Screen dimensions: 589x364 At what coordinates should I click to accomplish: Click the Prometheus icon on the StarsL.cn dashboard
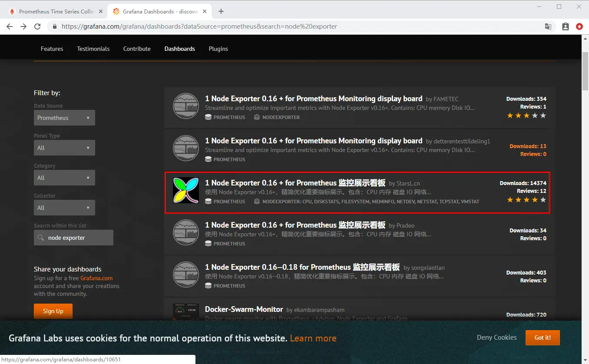[208, 202]
